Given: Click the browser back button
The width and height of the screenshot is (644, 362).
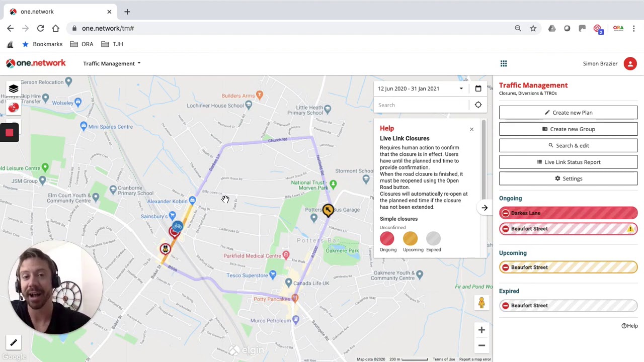Looking at the screenshot, I should coord(10,29).
